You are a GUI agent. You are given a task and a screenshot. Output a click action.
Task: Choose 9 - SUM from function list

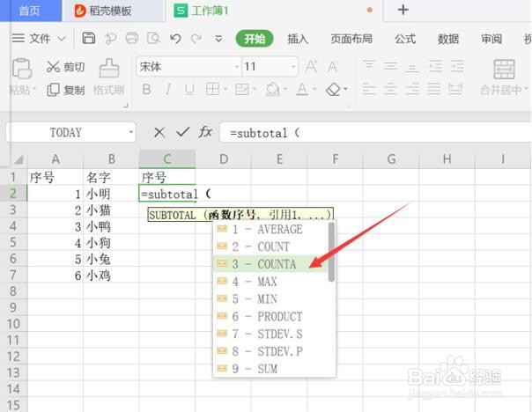[270, 369]
